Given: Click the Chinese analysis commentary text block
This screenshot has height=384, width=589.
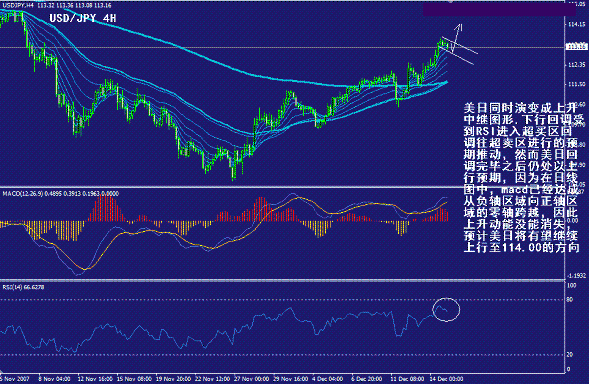Looking at the screenshot, I should coord(524,178).
